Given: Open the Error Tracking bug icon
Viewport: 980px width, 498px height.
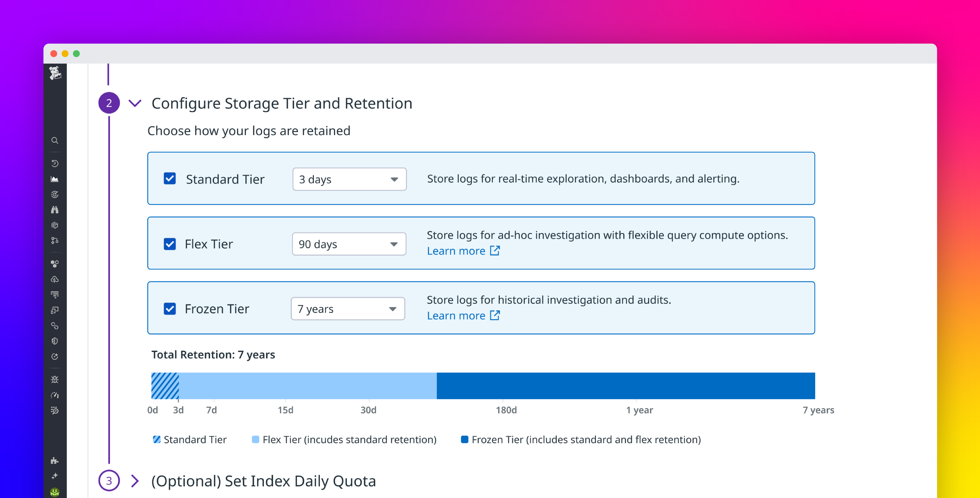Looking at the screenshot, I should coord(55,379).
